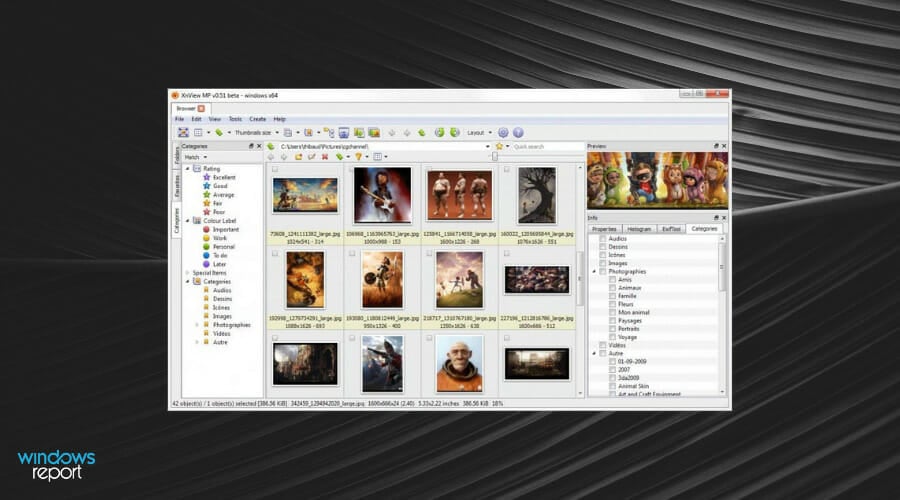Open the Help menu
Image resolution: width=900 pixels, height=500 pixels.
point(280,119)
